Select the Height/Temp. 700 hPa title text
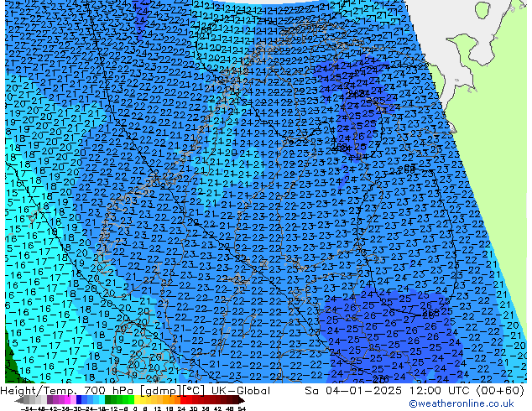The image size is (532, 411). 67,391
